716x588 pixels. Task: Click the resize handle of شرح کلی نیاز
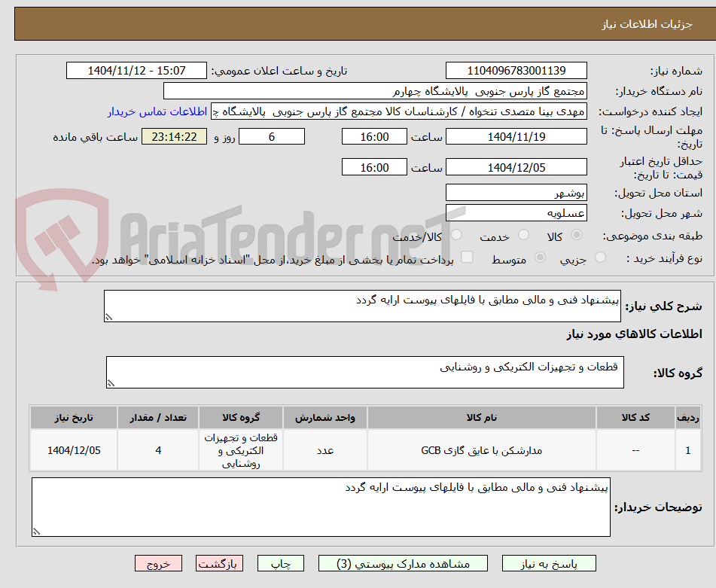[108, 317]
